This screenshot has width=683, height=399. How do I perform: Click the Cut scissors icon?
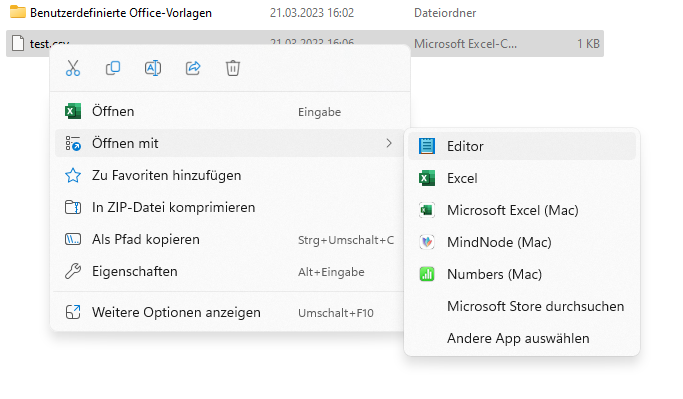[x=73, y=68]
